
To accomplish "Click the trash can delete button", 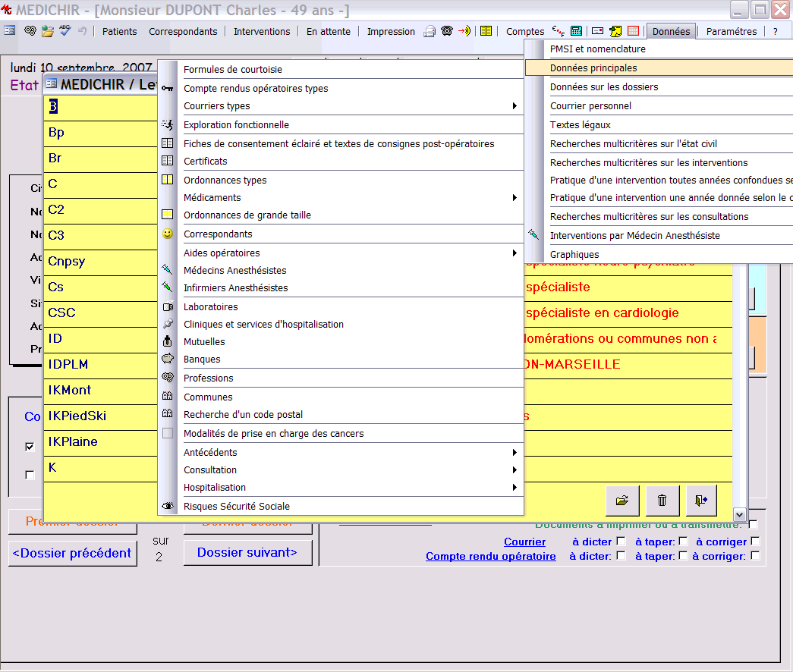I will 662,501.
